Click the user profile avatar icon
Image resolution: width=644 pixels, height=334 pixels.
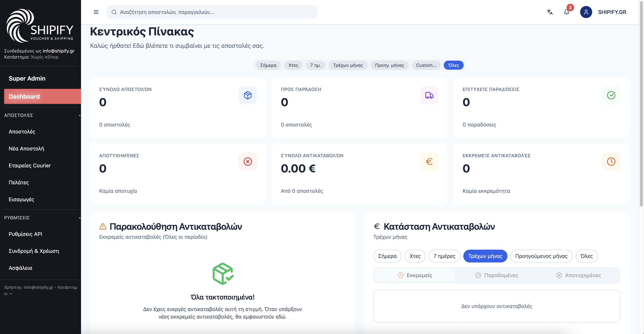click(x=586, y=12)
